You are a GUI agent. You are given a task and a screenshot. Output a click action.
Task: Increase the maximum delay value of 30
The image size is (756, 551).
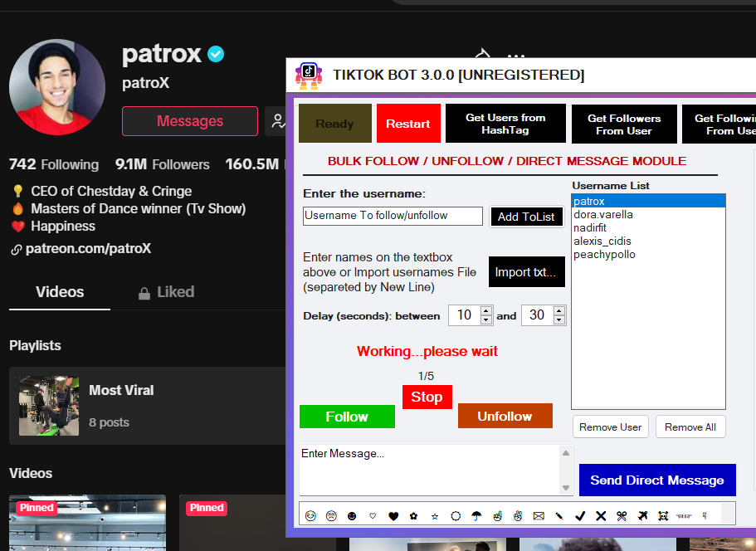558,310
